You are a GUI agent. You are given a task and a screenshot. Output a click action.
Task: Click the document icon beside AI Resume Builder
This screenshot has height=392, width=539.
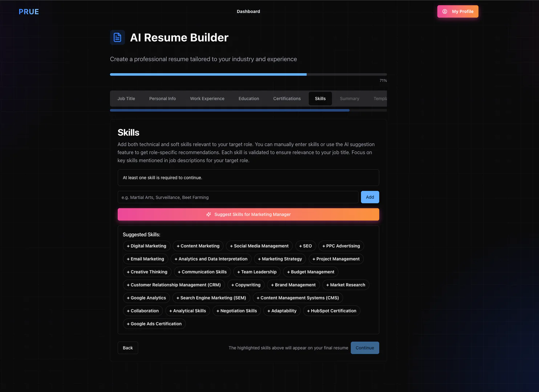(117, 37)
